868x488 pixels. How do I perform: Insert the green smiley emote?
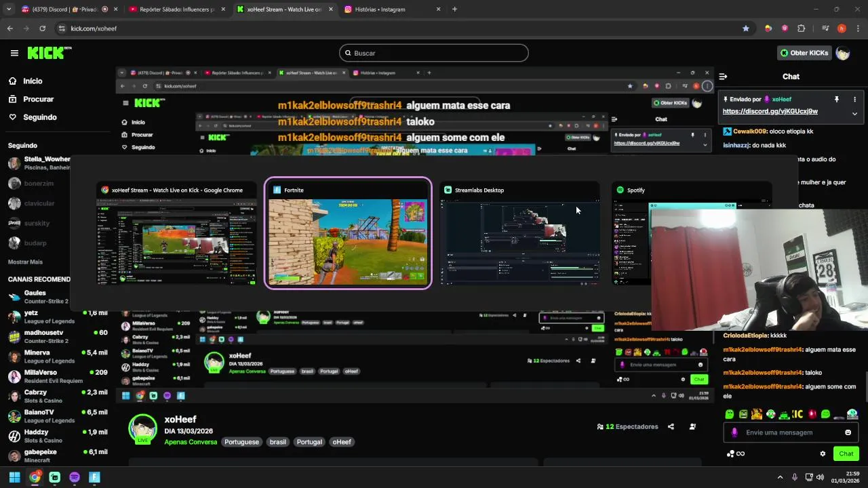click(825, 414)
